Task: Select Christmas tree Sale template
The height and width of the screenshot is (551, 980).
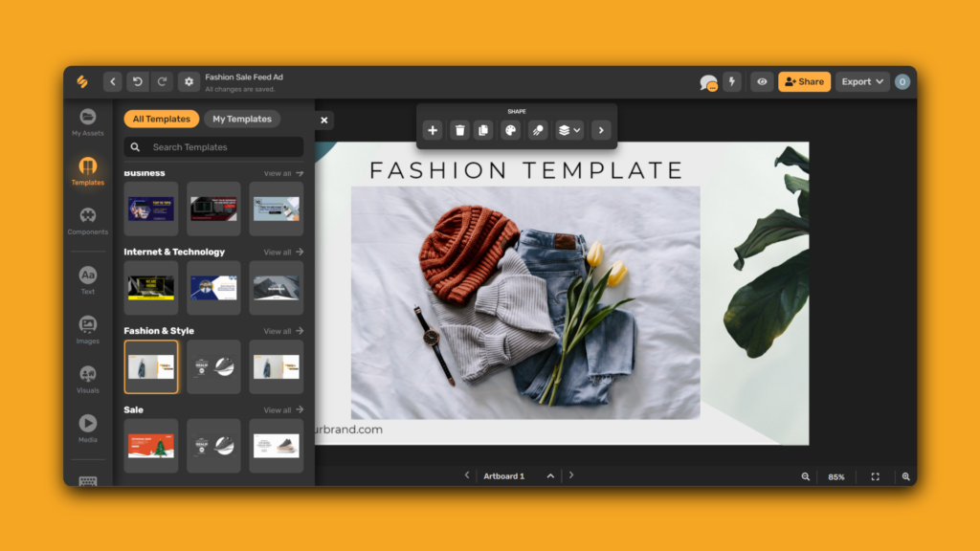Action: (151, 446)
